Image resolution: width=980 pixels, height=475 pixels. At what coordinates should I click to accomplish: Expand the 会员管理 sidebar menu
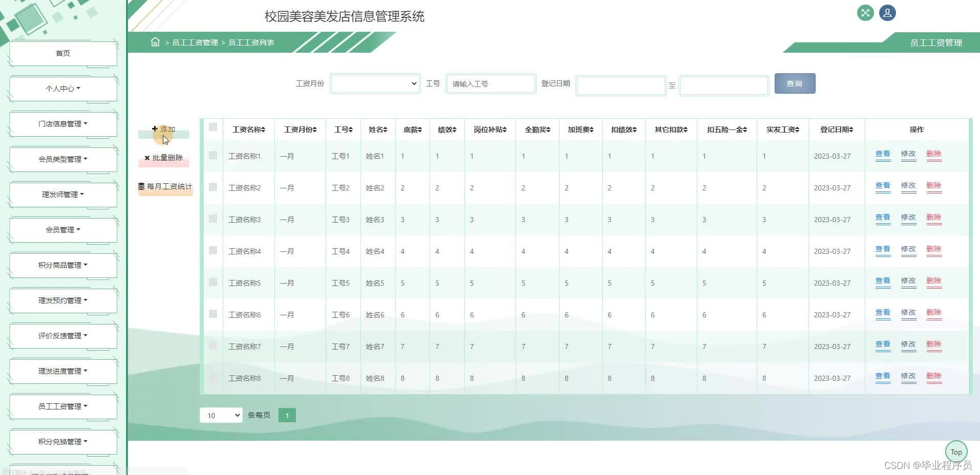[x=63, y=230]
